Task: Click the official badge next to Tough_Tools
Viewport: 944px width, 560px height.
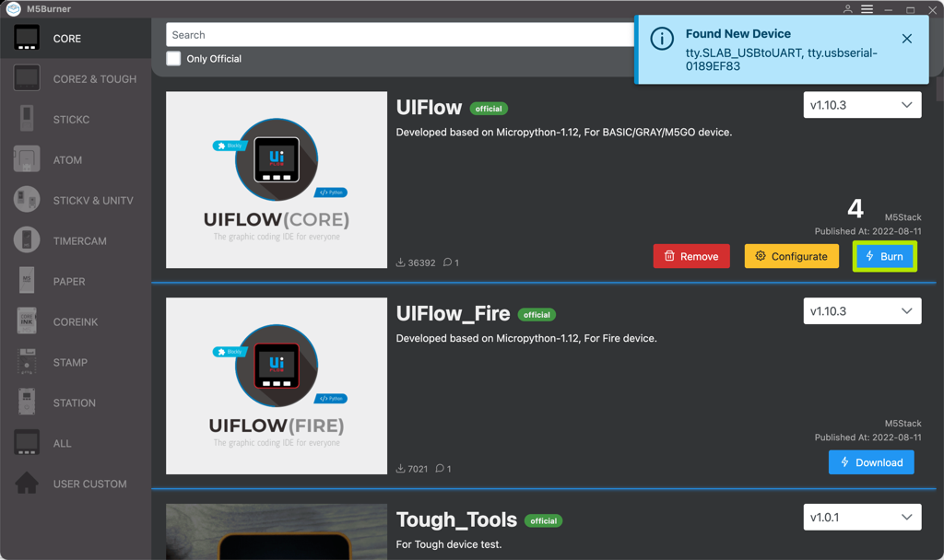Action: (543, 521)
